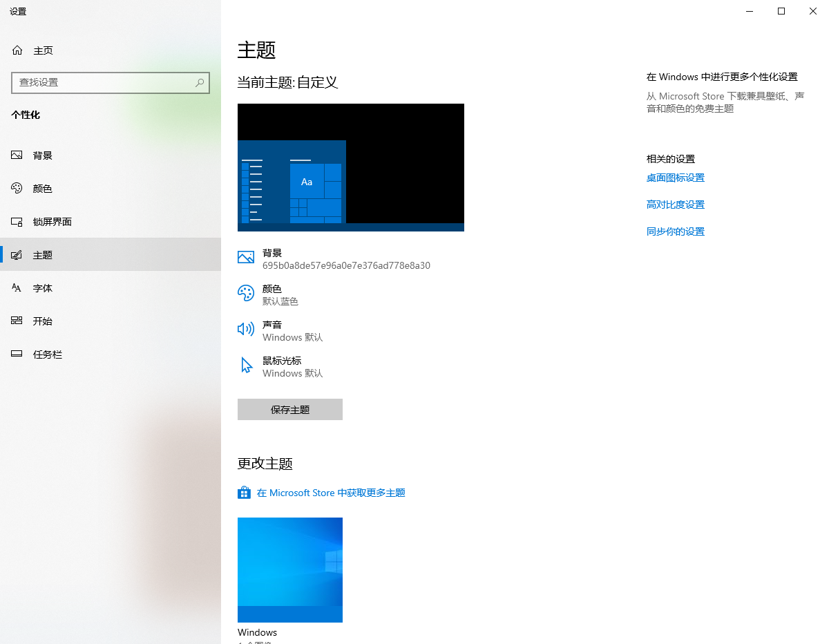
Task: Open the sound (声音) speaker icon setting
Action: click(245, 330)
